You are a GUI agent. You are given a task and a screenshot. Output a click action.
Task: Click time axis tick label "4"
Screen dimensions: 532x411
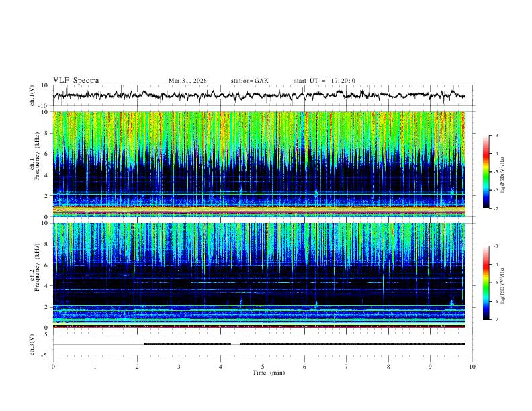coord(221,367)
